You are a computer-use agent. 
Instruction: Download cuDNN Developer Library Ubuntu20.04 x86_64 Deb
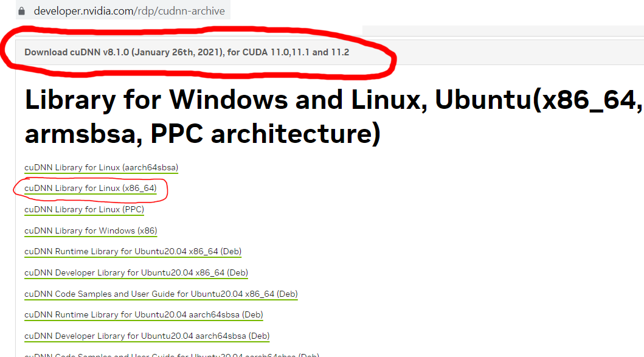(136, 273)
